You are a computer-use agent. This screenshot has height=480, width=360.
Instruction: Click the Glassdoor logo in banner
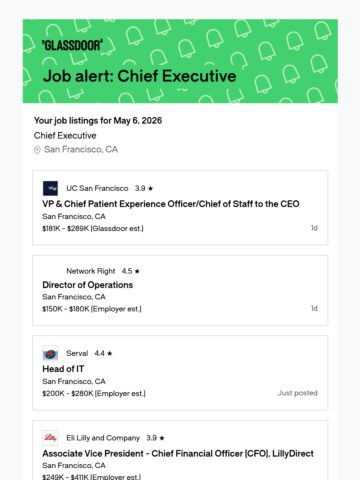coord(72,45)
